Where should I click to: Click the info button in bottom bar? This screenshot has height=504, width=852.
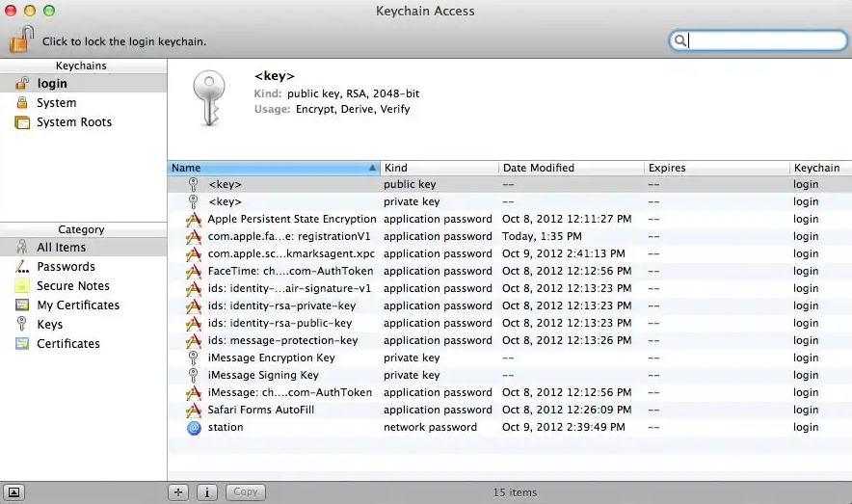(206, 492)
